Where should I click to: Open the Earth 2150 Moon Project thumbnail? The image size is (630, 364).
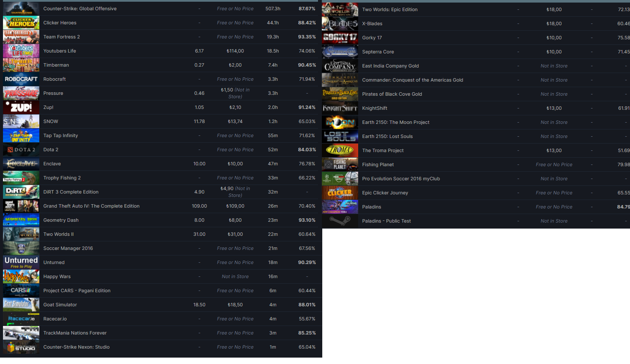click(x=340, y=122)
